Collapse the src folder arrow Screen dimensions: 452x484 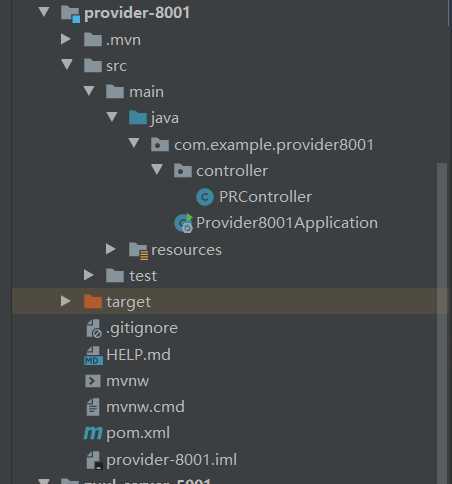point(67,64)
